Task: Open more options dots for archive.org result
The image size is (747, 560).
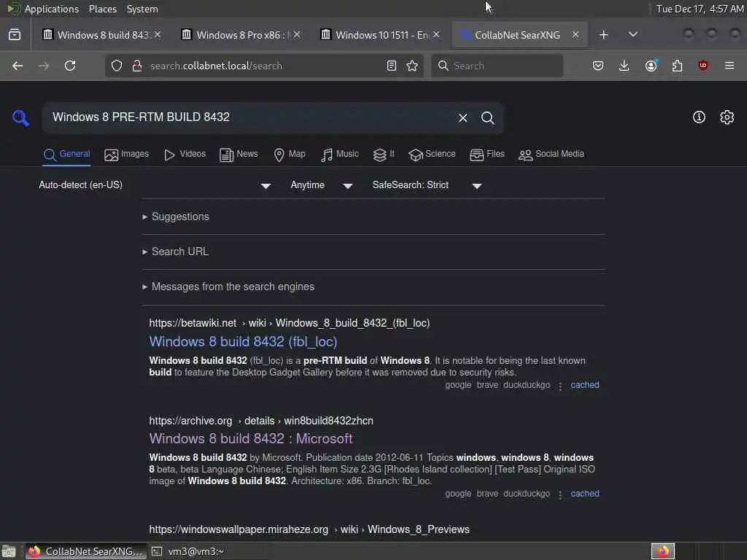Action: [560, 495]
